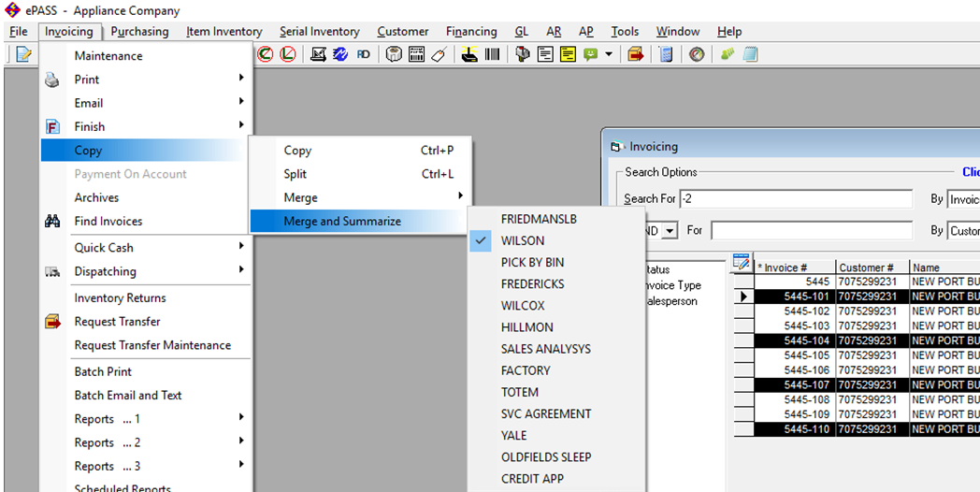This screenshot has height=492, width=980.
Task: Click the ePASS logo in the title bar
Action: (12, 10)
